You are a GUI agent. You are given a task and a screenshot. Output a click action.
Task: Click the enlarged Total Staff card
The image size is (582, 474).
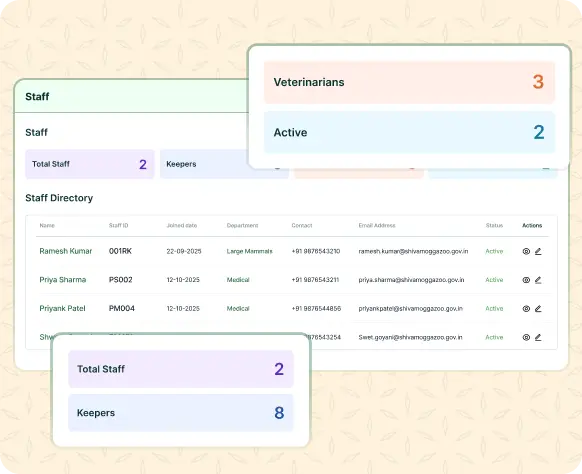181,369
